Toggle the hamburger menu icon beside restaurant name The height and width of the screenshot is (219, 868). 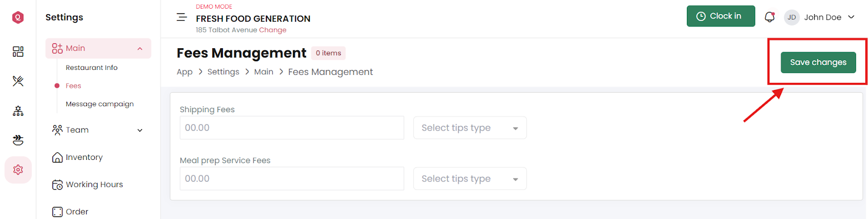[182, 17]
